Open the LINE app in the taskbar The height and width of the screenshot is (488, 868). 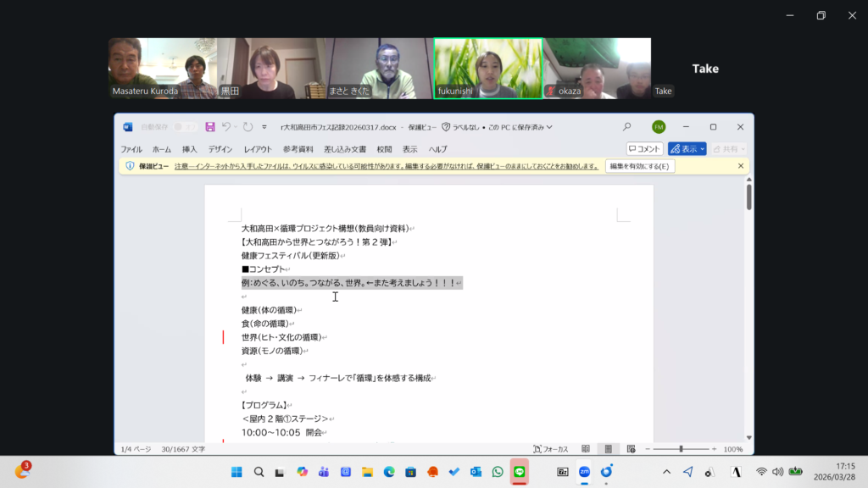pyautogui.click(x=520, y=472)
